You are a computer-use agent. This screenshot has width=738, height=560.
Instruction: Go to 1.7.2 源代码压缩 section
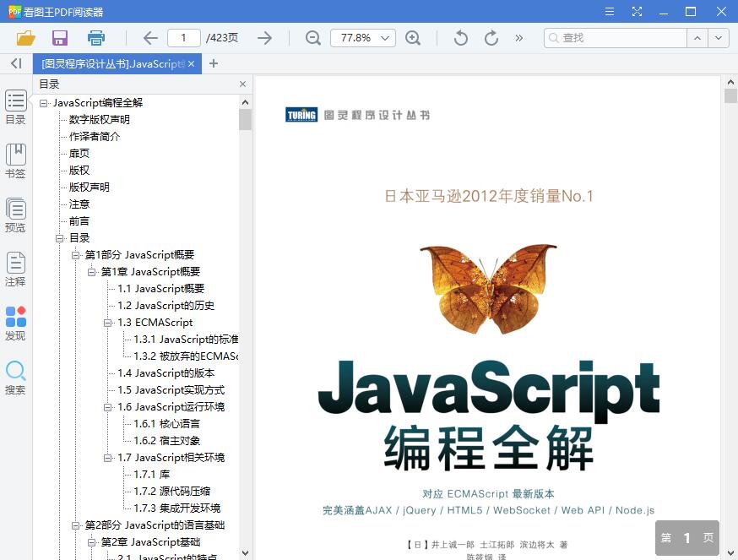point(171,492)
